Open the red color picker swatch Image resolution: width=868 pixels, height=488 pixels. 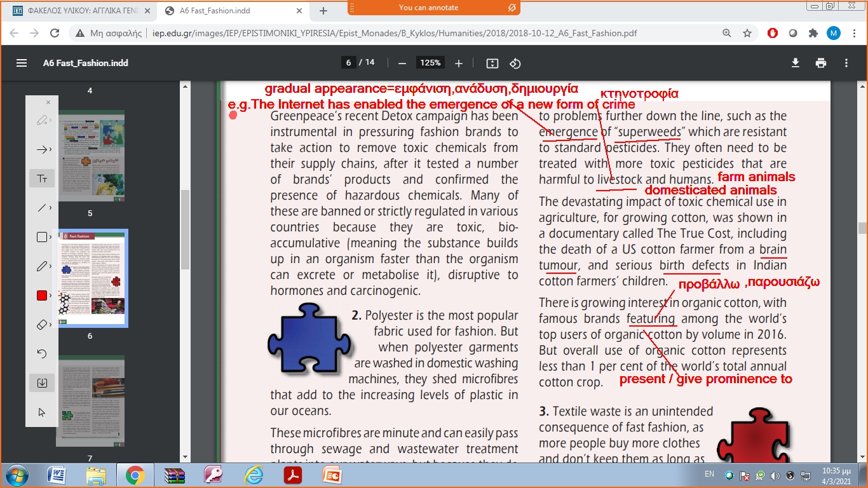(x=41, y=295)
